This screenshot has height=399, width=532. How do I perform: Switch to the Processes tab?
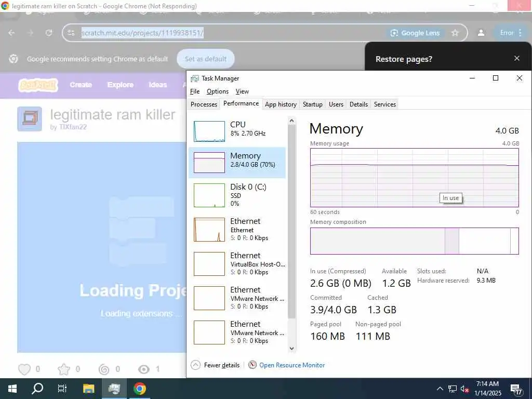204,104
